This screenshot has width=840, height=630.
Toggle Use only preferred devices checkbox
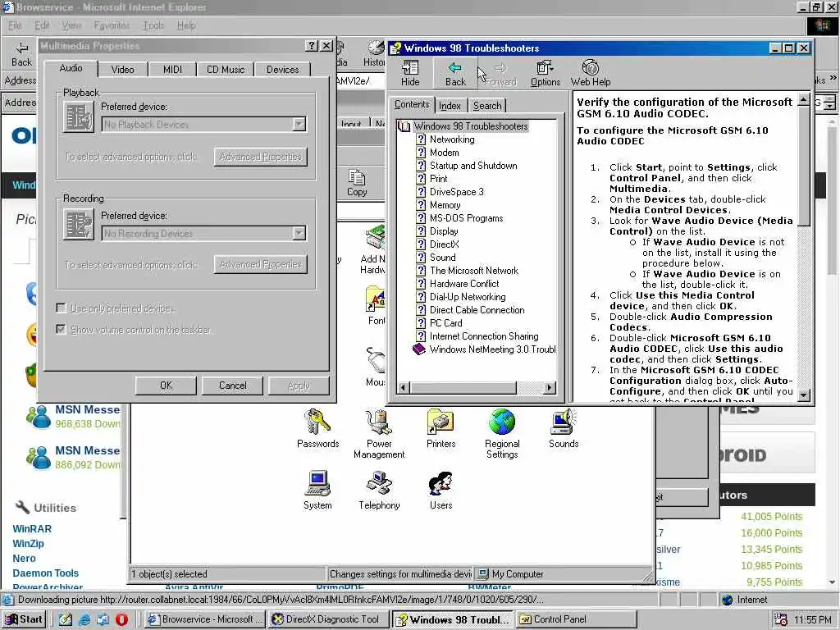click(x=61, y=308)
